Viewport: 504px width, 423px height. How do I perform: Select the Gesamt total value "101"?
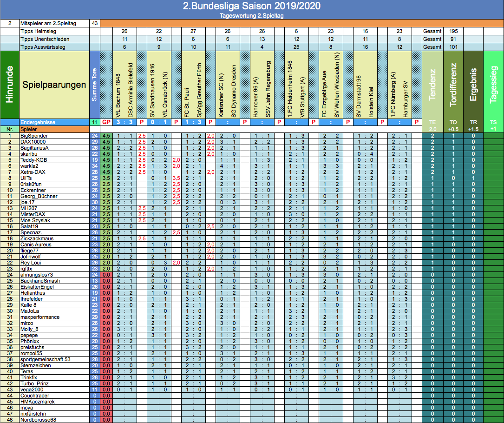453,47
